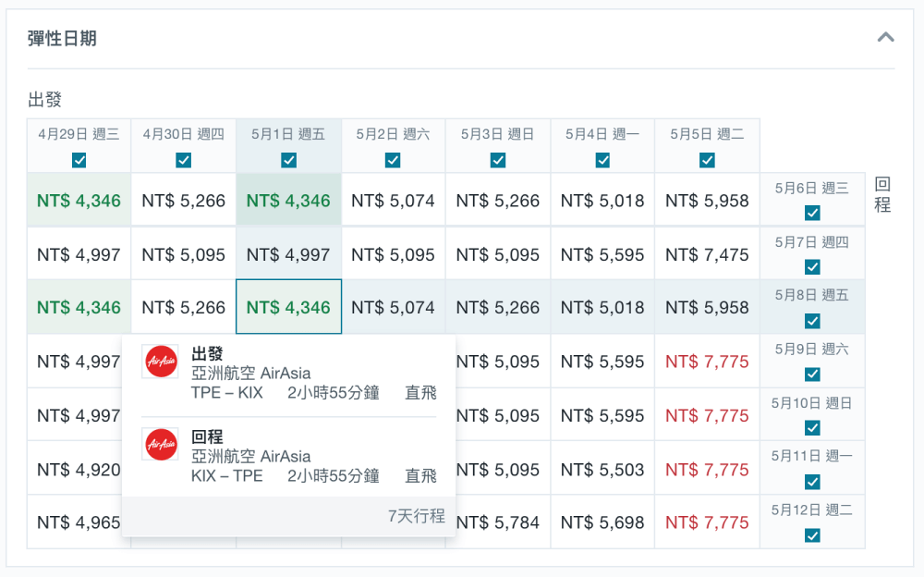Select NT$ 5,074 fare for 5月2日 and 5月6日
Screen dimensions: 924x577
pyautogui.click(x=393, y=200)
